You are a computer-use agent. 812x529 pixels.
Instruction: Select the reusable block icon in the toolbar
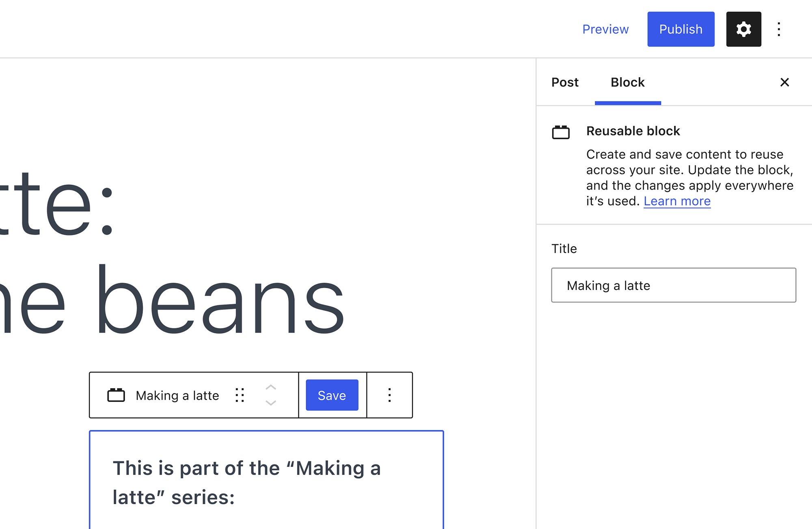click(117, 395)
